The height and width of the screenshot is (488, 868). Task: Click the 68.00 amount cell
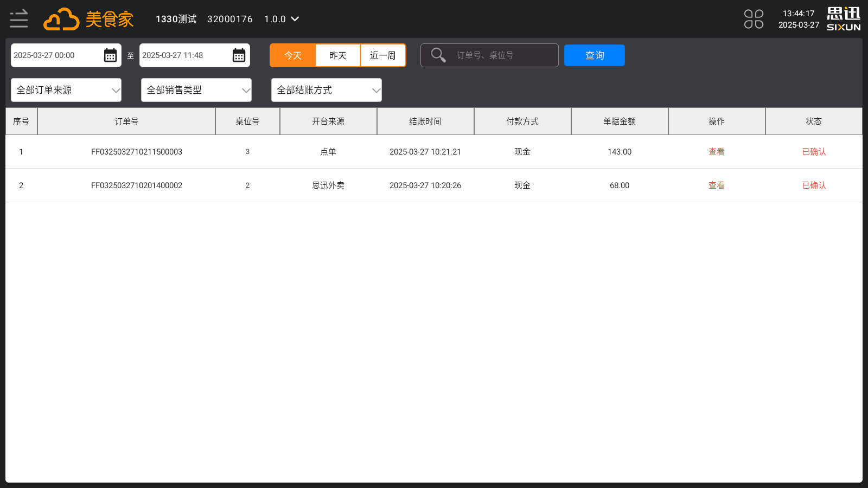coord(620,185)
